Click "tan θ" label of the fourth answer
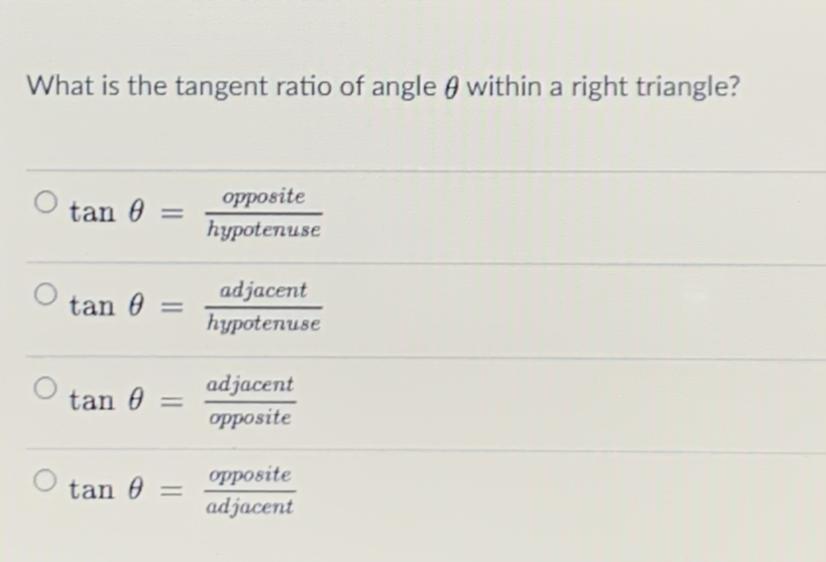The width and height of the screenshot is (826, 562). click(x=109, y=490)
